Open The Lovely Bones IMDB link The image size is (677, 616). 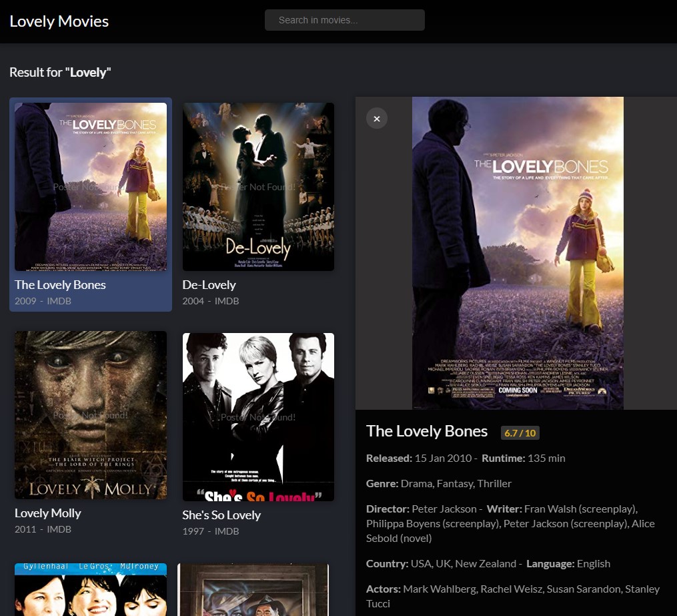[x=59, y=301]
